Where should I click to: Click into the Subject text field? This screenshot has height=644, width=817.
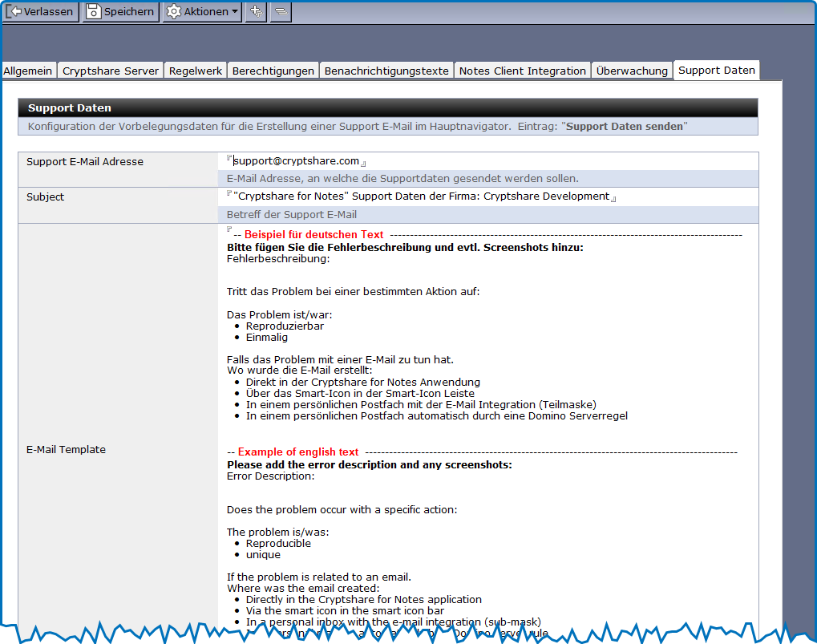[421, 196]
